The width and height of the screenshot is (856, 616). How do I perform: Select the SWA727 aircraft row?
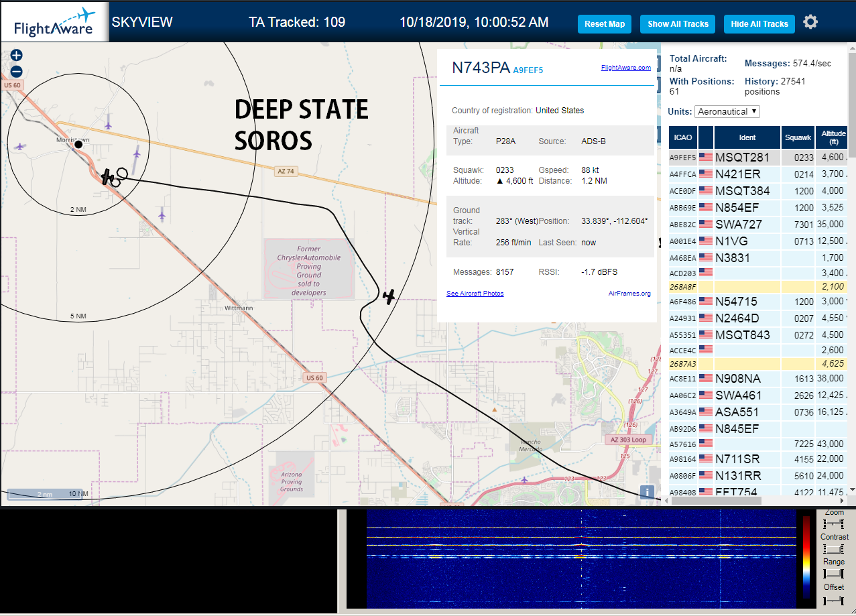[758, 225]
